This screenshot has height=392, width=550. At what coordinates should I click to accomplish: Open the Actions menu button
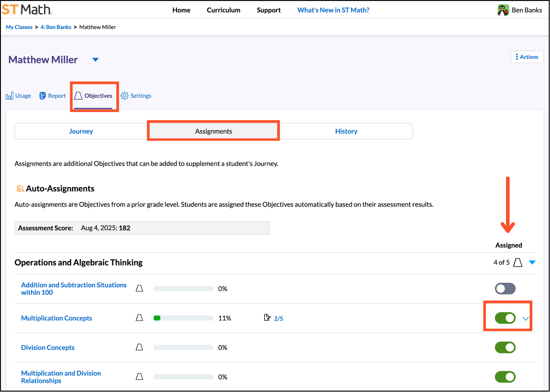[x=527, y=57]
